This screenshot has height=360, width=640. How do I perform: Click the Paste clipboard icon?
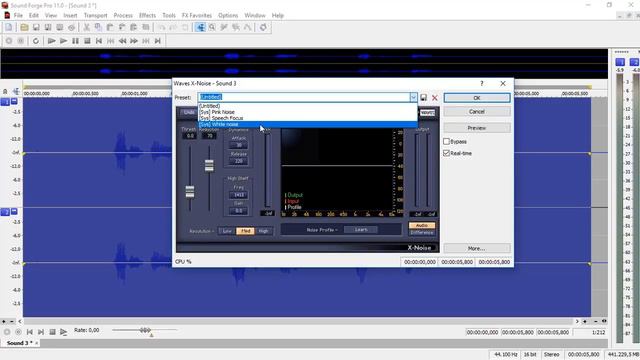pyautogui.click(x=110, y=27)
